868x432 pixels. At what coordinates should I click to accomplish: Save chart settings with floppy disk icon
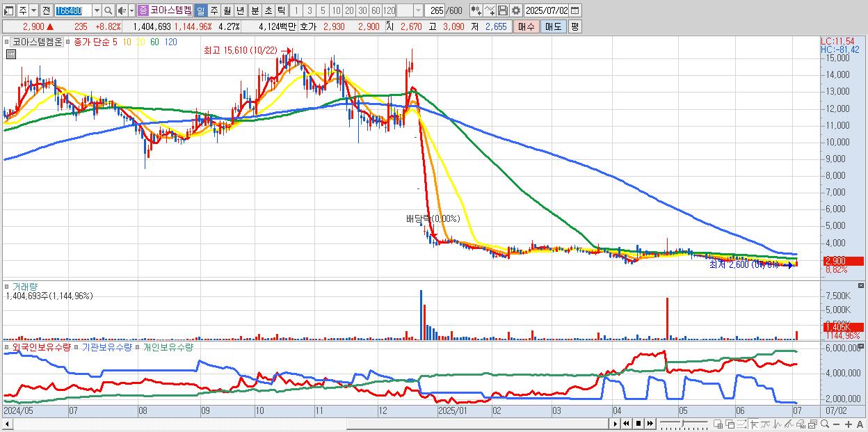point(503,11)
